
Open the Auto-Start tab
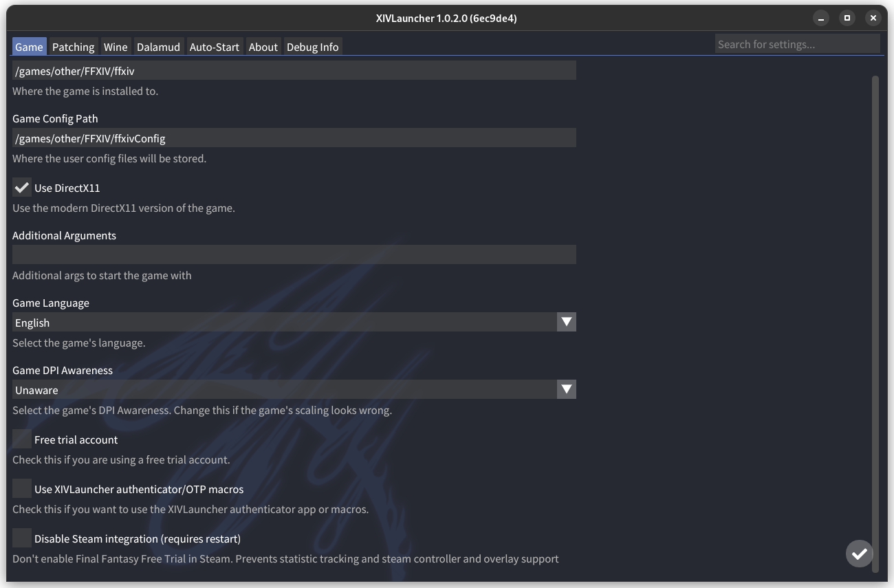[x=215, y=46]
